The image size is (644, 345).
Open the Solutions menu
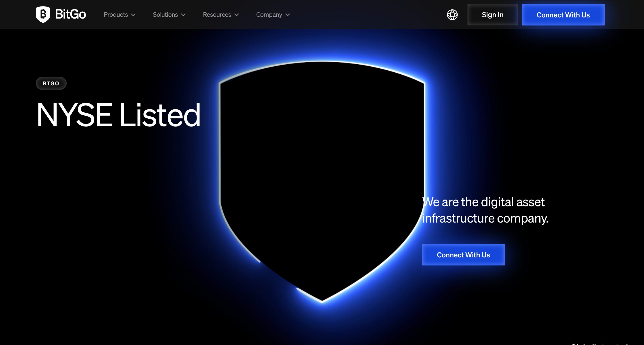click(x=165, y=15)
